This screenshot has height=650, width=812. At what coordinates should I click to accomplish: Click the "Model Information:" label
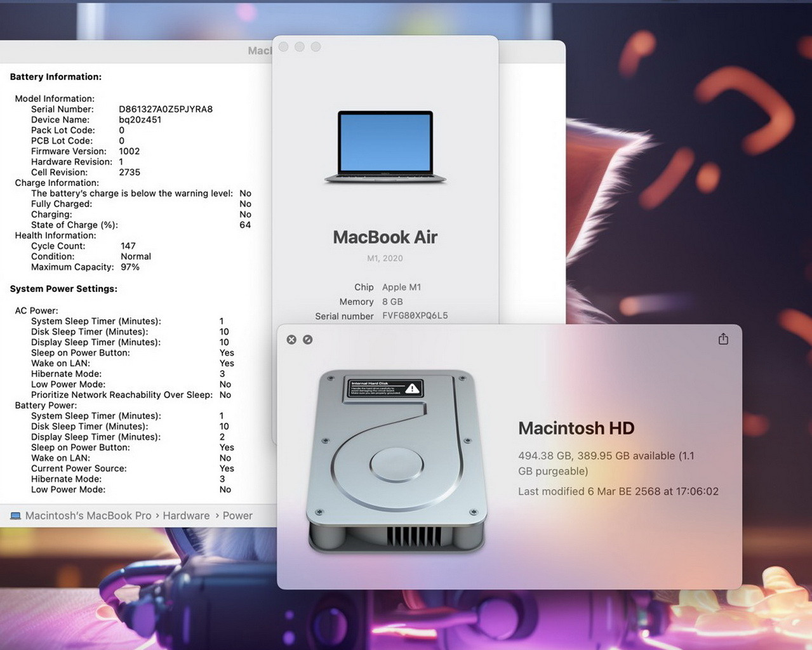point(55,98)
